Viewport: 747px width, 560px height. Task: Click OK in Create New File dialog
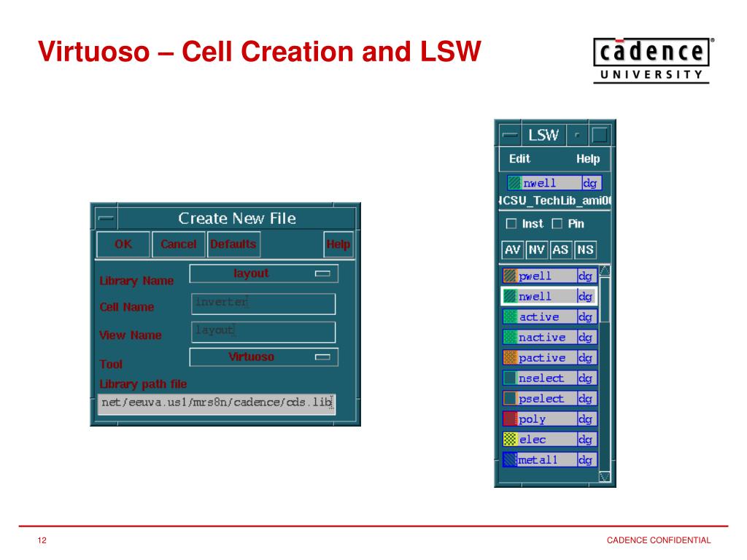(x=123, y=244)
